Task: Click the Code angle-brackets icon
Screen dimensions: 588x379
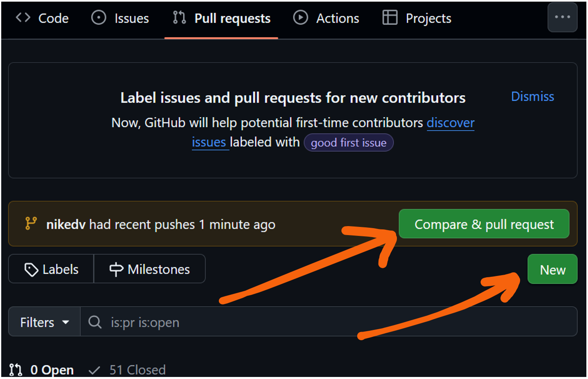Action: (x=23, y=18)
